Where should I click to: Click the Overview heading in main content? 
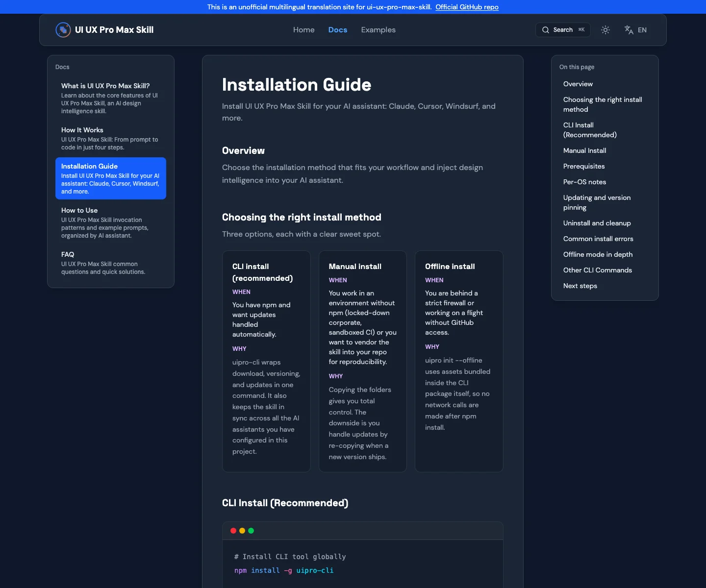click(x=243, y=150)
